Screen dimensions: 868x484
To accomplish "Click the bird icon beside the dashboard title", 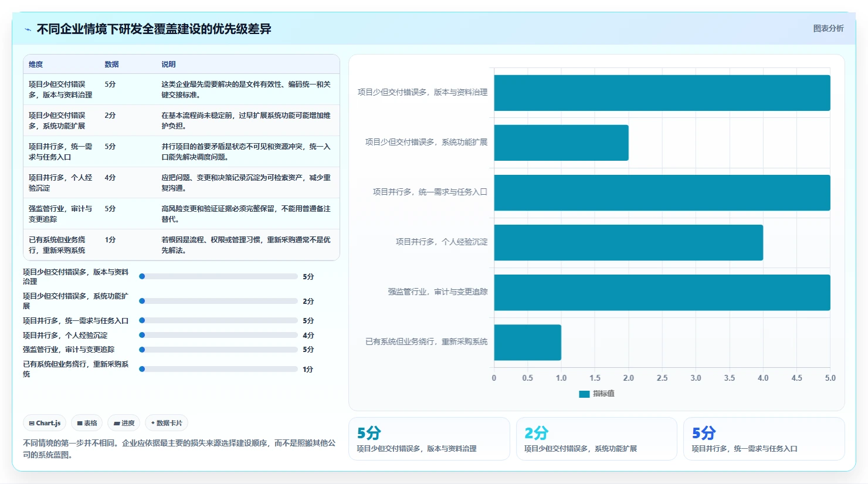I will point(28,29).
